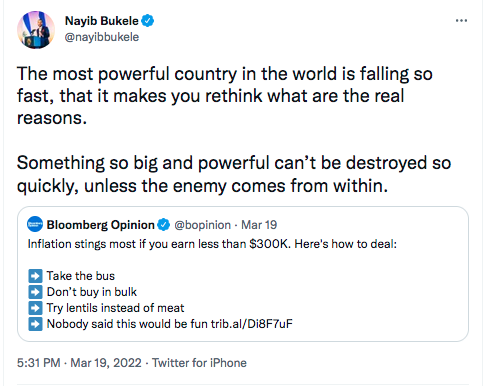Open the @nayibbukele handle link

pyautogui.click(x=102, y=37)
